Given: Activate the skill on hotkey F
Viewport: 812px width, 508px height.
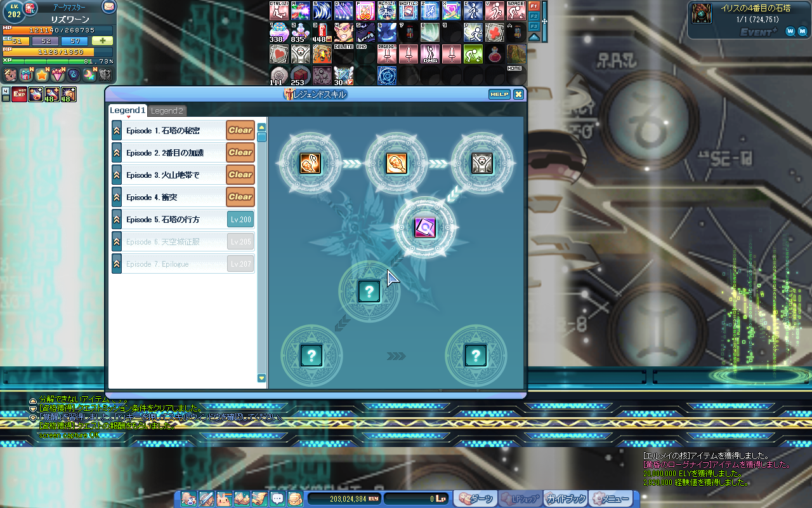Looking at the screenshot, I should [x=365, y=10].
